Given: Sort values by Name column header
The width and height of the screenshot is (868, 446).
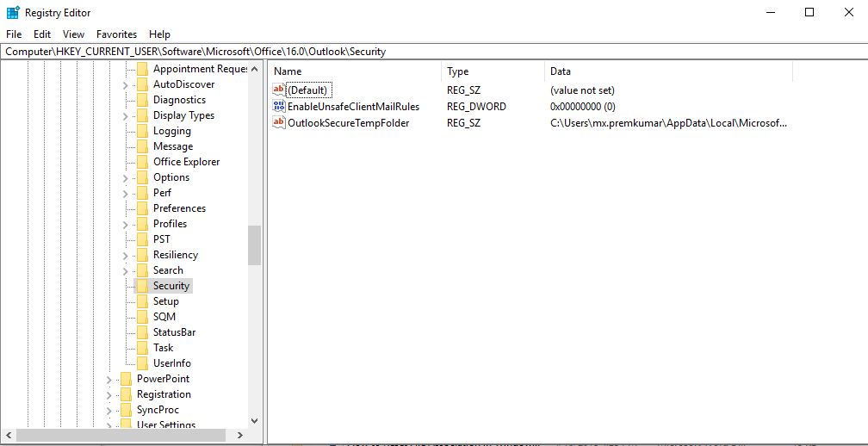Looking at the screenshot, I should [x=354, y=71].
